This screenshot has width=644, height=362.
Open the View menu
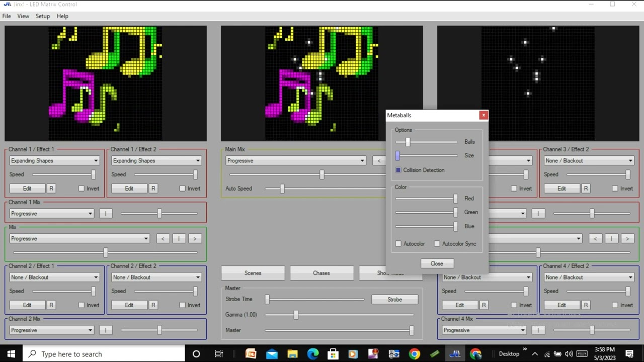coord(23,16)
